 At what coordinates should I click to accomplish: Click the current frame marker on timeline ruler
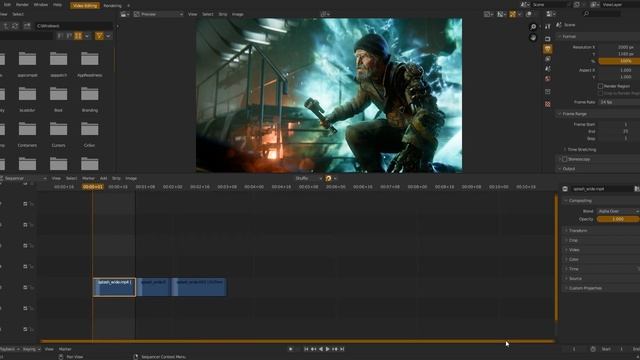(x=93, y=187)
